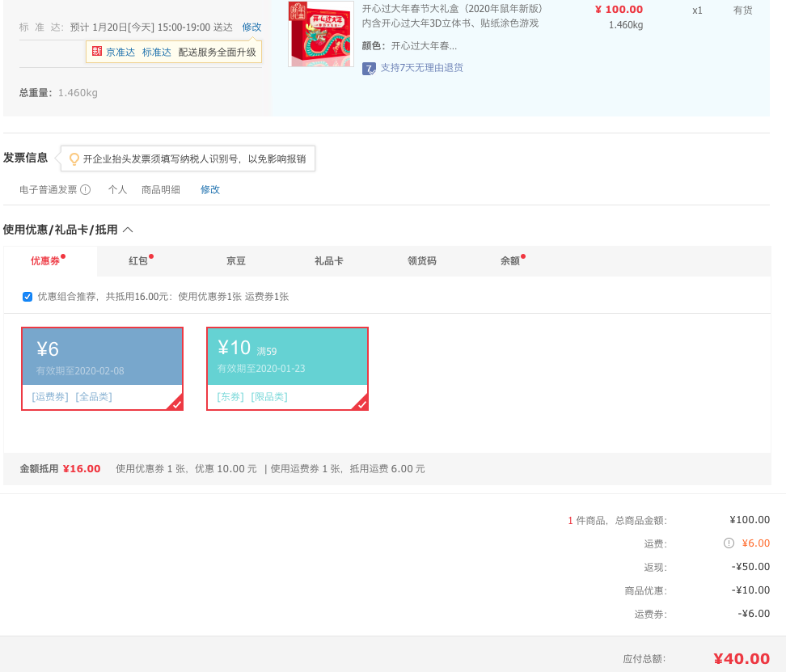Uncheck 优惠组合推荐 checkbox
The width and height of the screenshot is (786, 672).
[27, 297]
